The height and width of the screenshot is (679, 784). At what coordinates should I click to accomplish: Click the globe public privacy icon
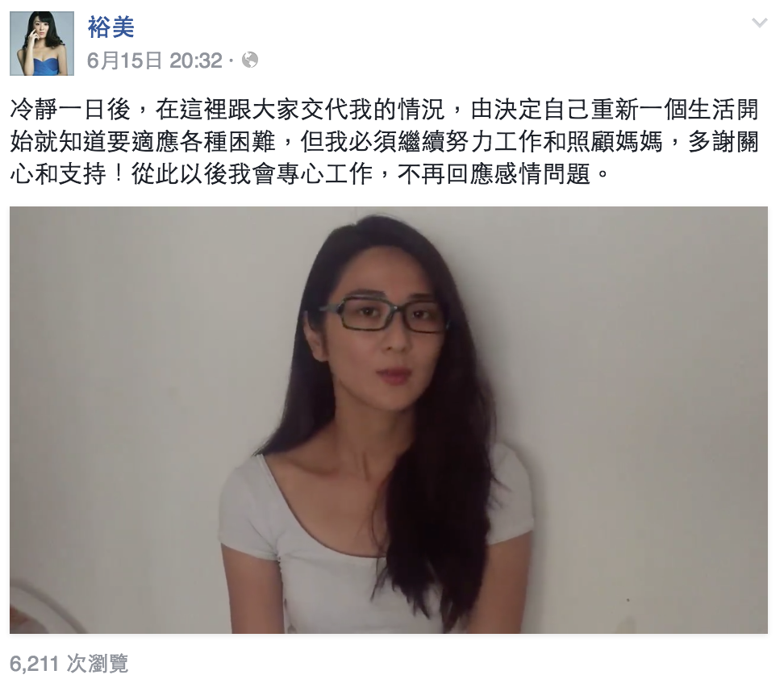pos(250,60)
